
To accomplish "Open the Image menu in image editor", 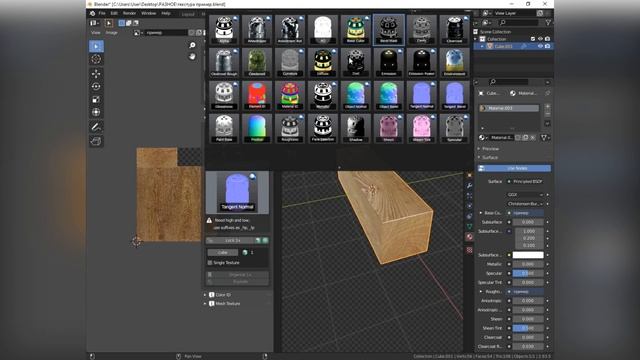I will [x=111, y=33].
